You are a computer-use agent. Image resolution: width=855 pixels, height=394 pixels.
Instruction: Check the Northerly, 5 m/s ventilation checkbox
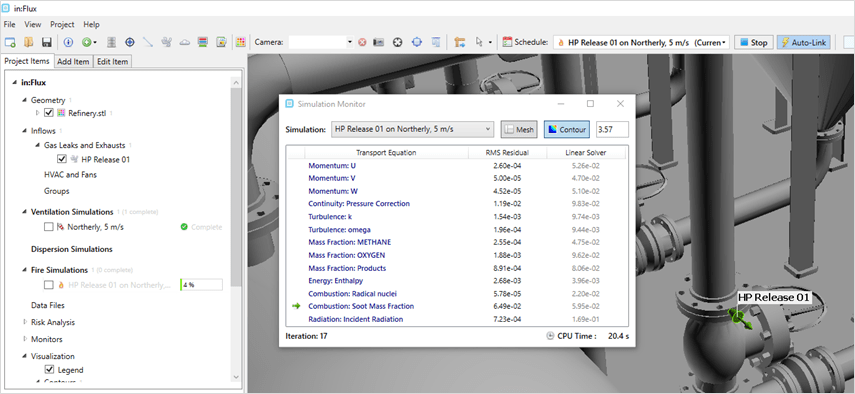pyautogui.click(x=49, y=227)
